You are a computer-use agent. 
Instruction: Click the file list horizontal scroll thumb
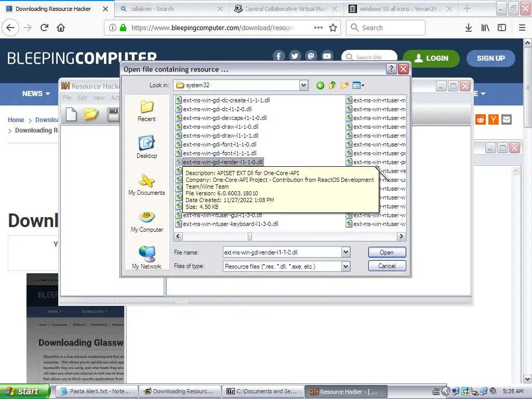[x=250, y=236]
